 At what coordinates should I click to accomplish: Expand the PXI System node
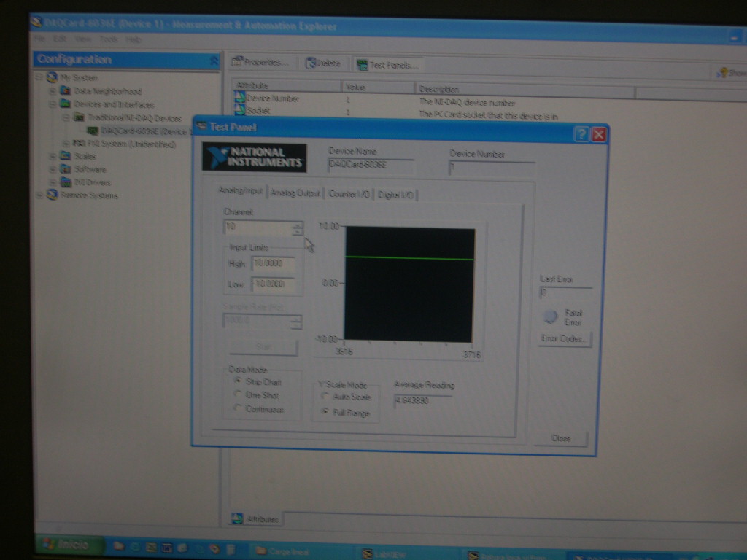click(x=66, y=144)
